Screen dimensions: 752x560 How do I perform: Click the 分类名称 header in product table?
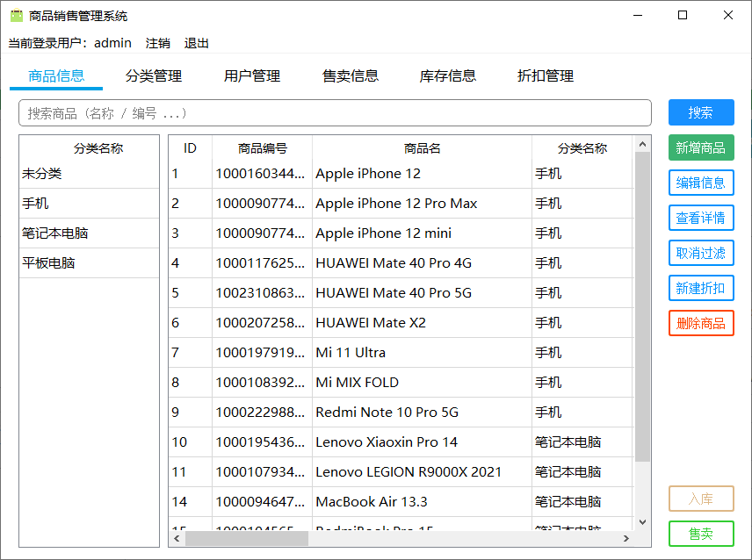[582, 148]
